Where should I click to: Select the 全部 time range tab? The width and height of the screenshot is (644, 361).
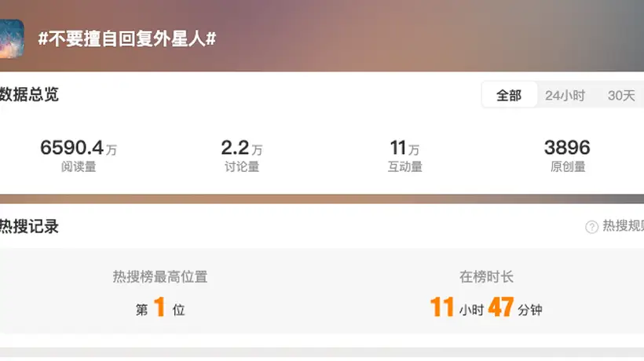pyautogui.click(x=509, y=95)
